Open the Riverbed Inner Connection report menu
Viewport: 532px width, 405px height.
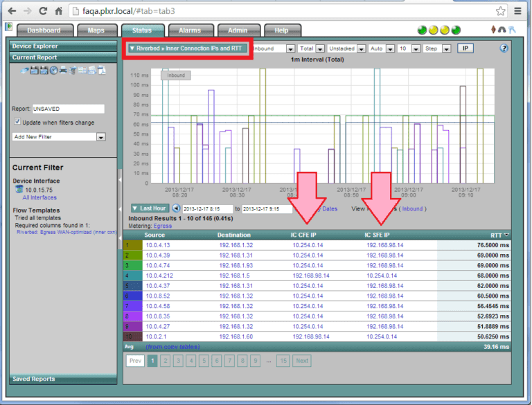pos(186,48)
